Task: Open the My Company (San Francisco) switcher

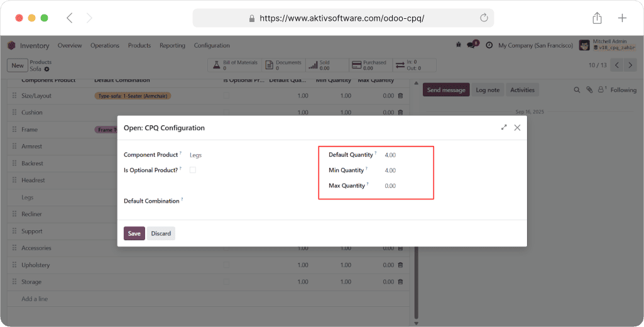Action: point(535,45)
